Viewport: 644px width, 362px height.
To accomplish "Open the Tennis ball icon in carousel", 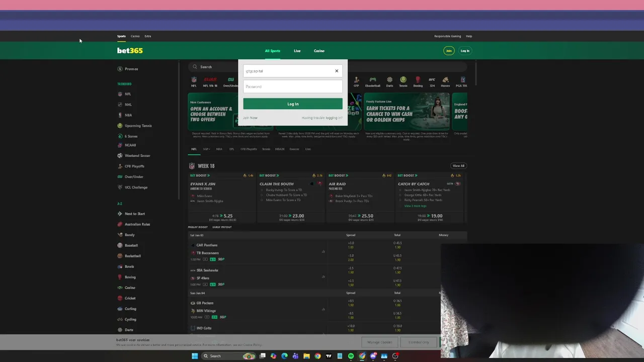I will [x=403, y=81].
